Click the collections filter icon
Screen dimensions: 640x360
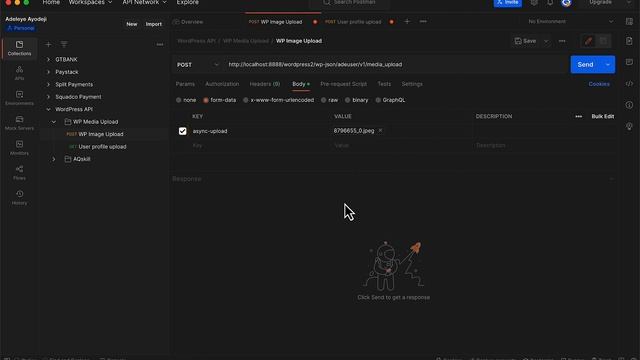click(x=64, y=44)
